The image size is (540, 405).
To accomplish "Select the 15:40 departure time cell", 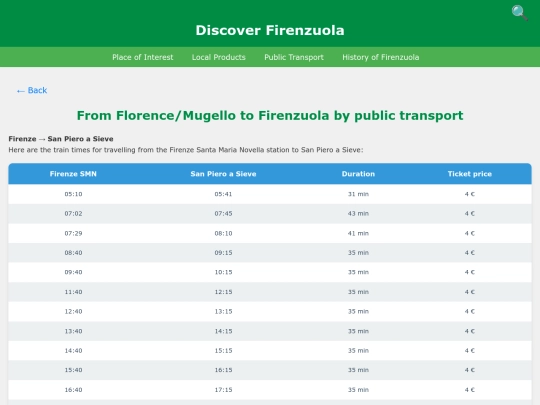I will pos(73,370).
